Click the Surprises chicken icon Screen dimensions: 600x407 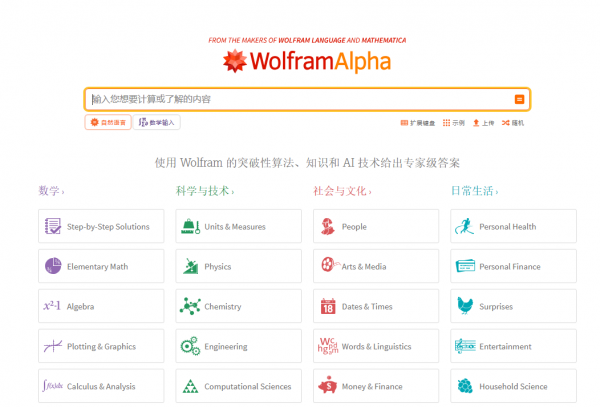(465, 306)
